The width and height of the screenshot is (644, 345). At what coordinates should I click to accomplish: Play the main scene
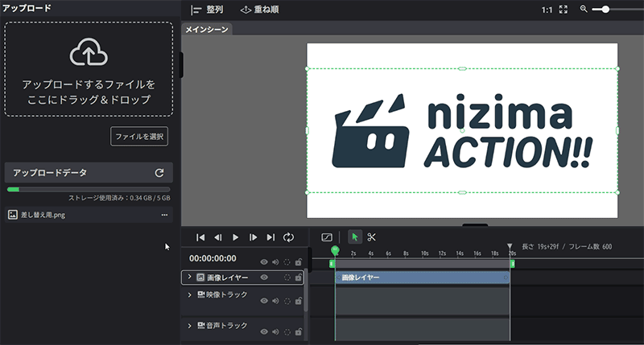[235, 237]
